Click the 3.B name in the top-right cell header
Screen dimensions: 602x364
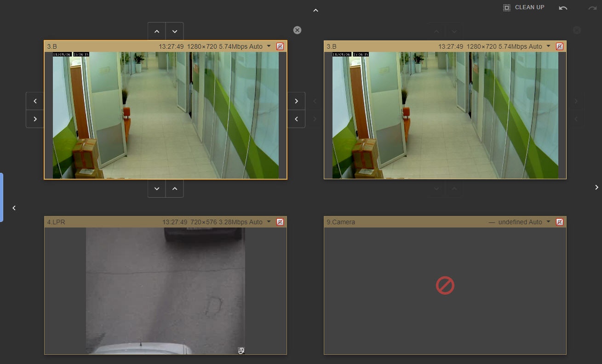(332, 46)
